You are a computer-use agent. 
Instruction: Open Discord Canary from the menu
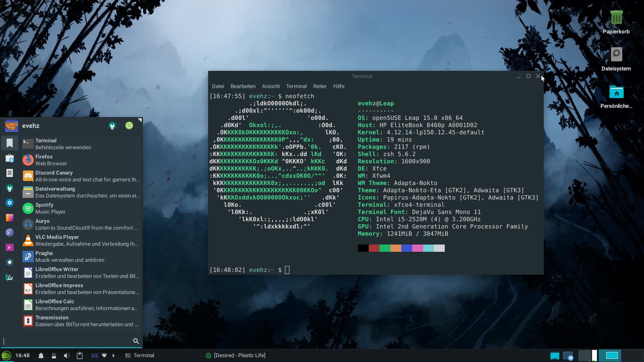pyautogui.click(x=82, y=176)
